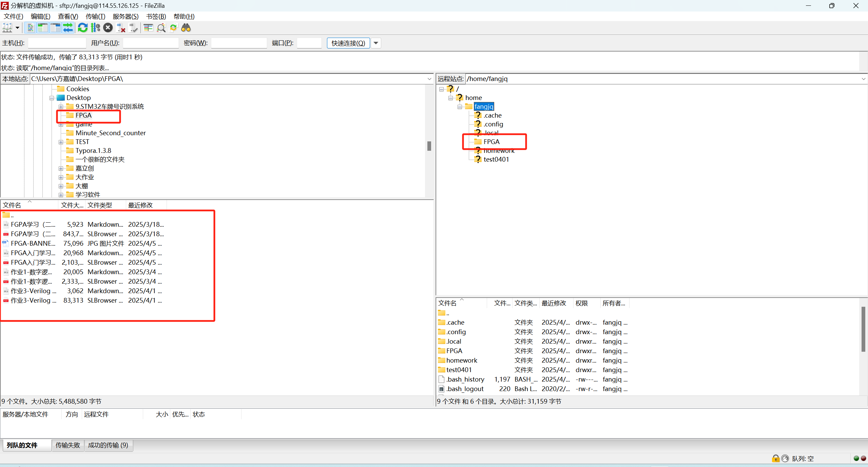
Task: Refresh the file and folder lists
Action: coord(82,28)
